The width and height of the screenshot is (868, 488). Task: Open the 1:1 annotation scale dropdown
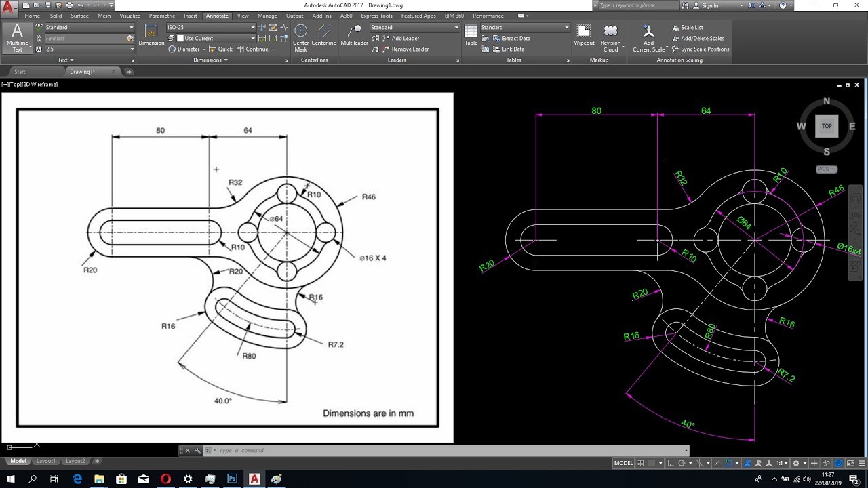tap(781, 463)
